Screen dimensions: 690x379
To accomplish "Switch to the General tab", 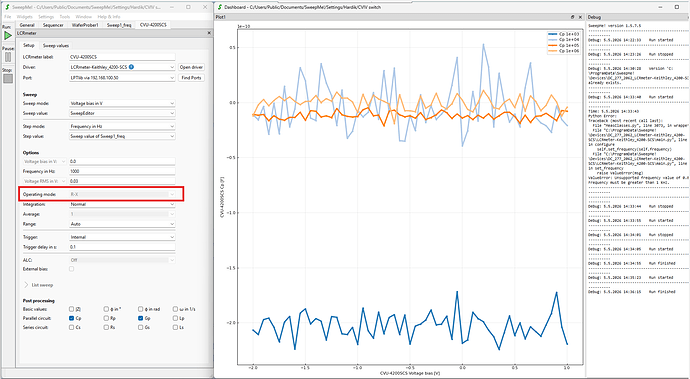I will 27,25.
